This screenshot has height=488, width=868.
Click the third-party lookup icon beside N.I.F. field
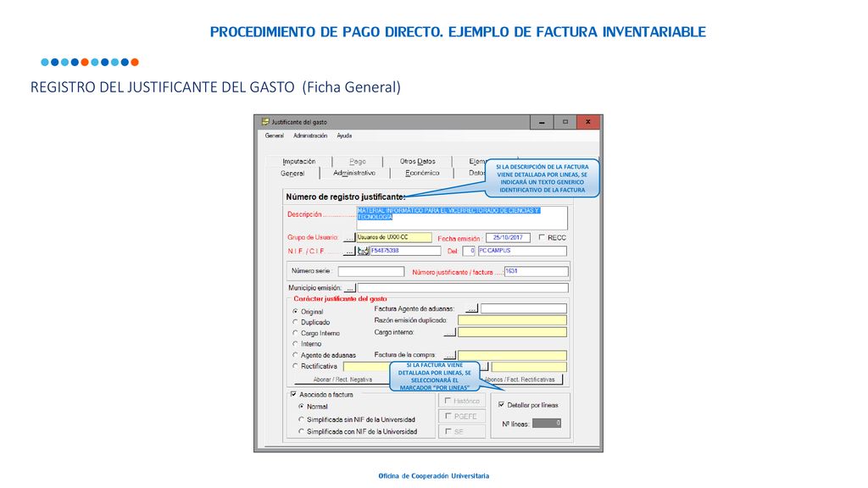pos(363,251)
